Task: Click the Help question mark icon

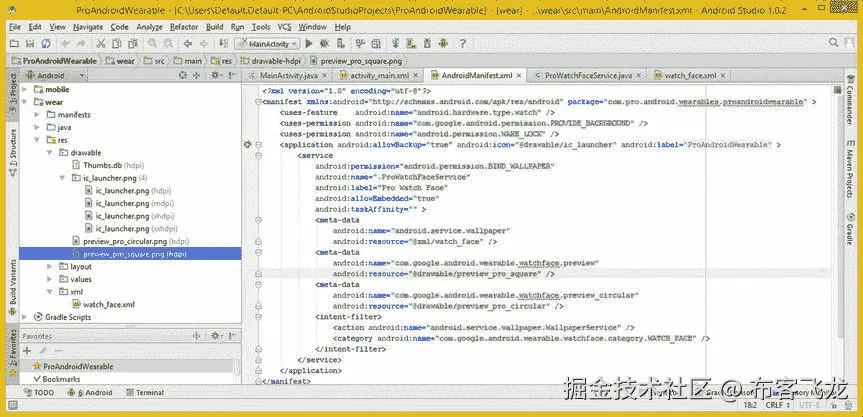Action: (x=463, y=43)
